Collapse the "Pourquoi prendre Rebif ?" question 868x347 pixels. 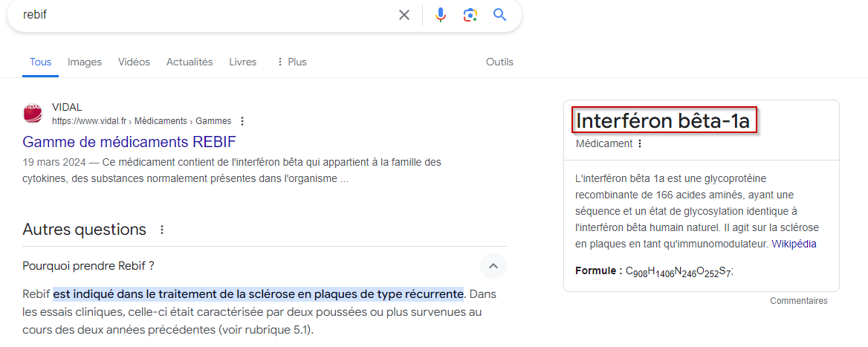pos(493,265)
